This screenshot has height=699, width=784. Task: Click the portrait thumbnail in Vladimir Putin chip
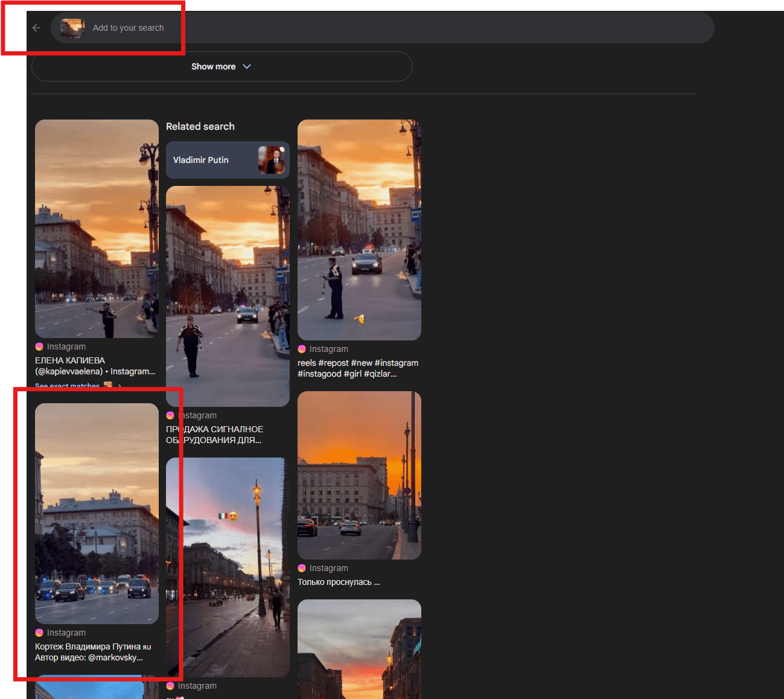click(x=272, y=160)
